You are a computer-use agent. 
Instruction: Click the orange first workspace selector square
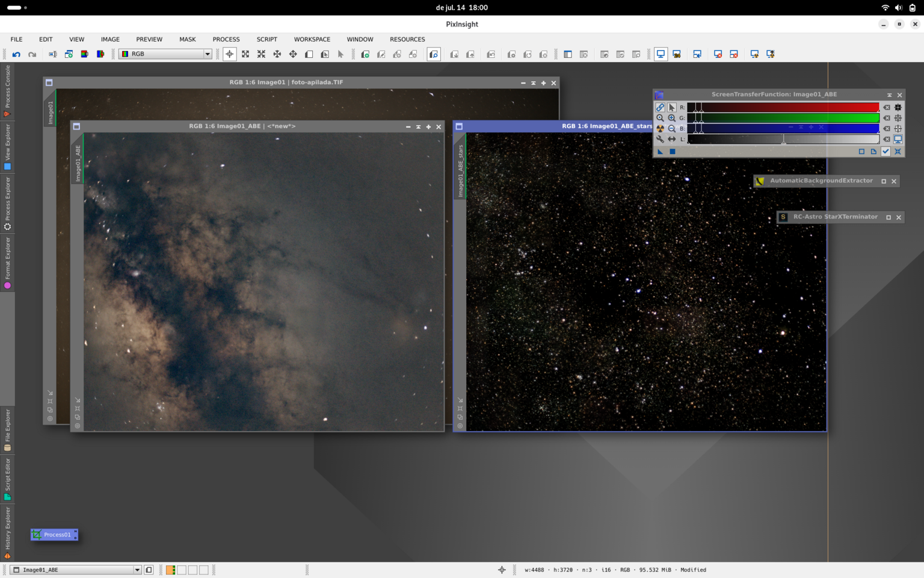pyautogui.click(x=171, y=570)
